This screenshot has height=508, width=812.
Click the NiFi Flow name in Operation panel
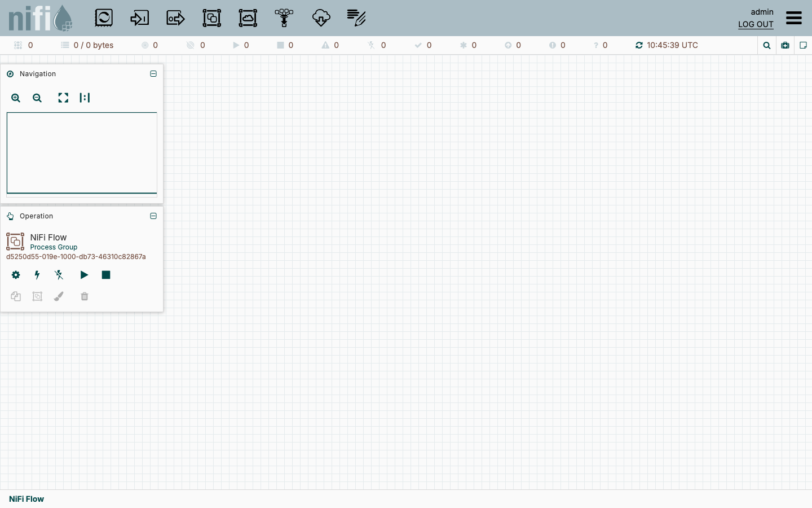(48, 238)
